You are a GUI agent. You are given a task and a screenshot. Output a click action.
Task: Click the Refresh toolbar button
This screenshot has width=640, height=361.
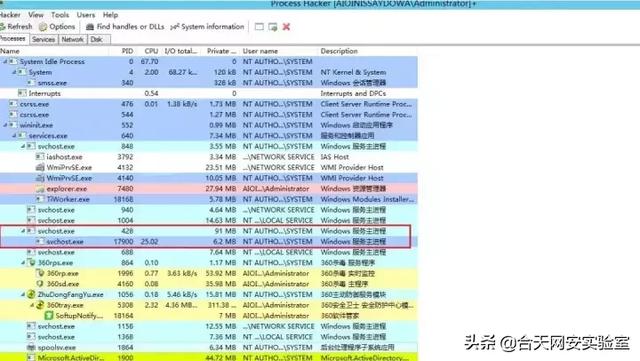[16, 27]
